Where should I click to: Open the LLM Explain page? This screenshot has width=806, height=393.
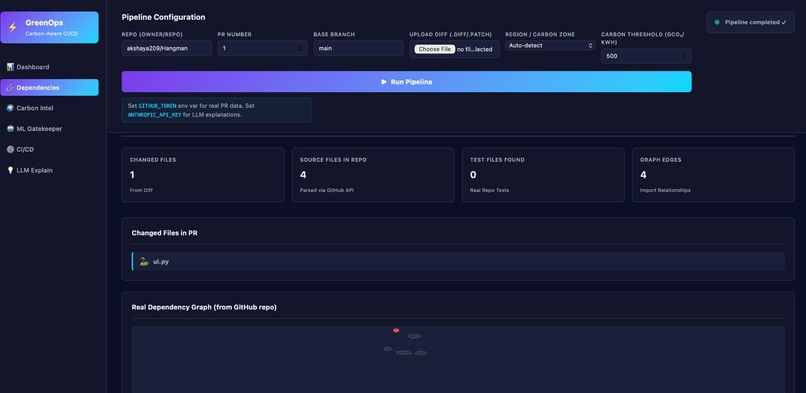click(x=49, y=170)
